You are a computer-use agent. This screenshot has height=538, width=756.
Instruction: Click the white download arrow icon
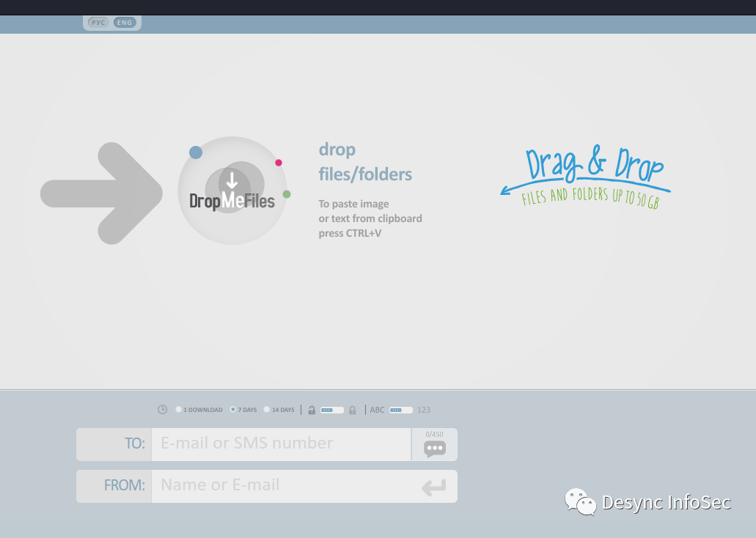232,180
